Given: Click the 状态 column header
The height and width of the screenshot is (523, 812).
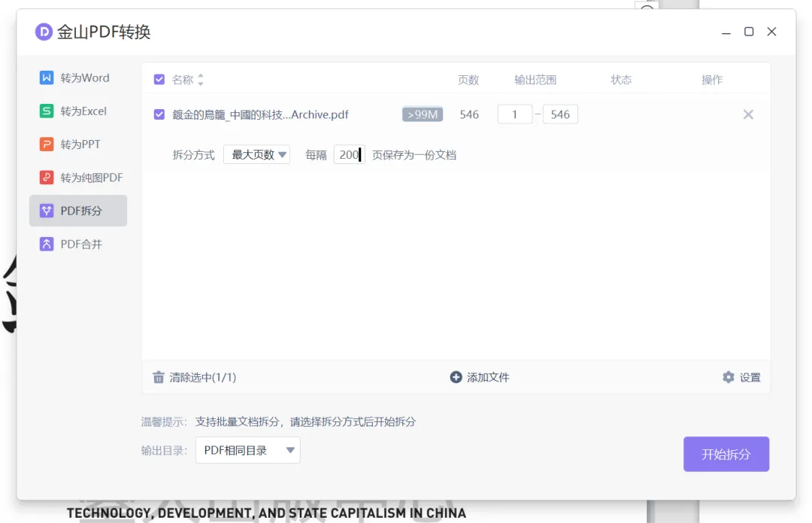Looking at the screenshot, I should 621,80.
